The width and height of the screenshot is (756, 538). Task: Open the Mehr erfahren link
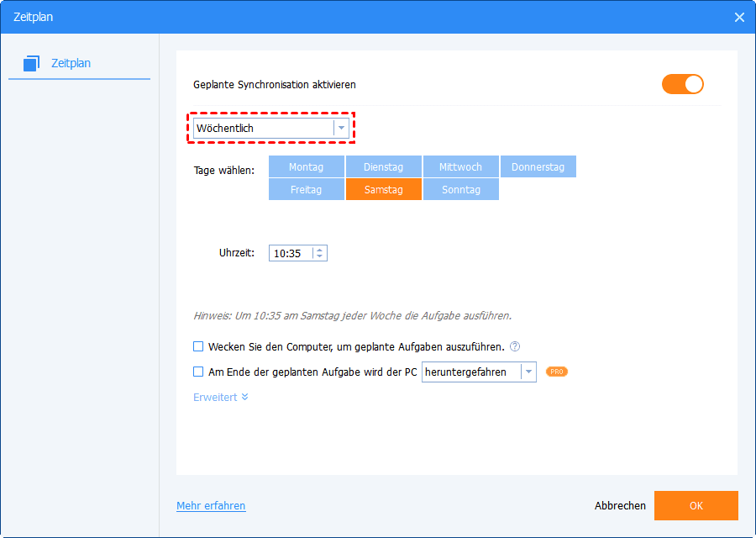point(211,506)
